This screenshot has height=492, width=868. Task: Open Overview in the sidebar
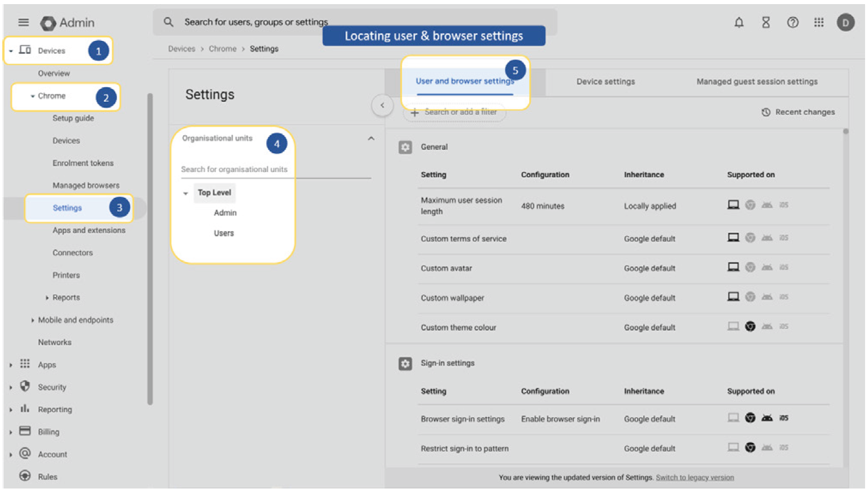pos(54,73)
